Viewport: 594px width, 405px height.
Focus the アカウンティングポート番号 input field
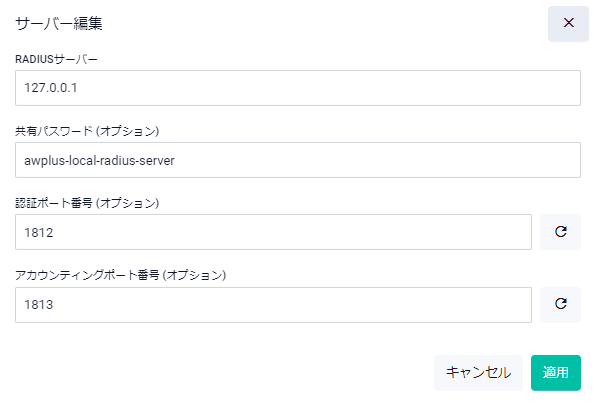tap(273, 305)
